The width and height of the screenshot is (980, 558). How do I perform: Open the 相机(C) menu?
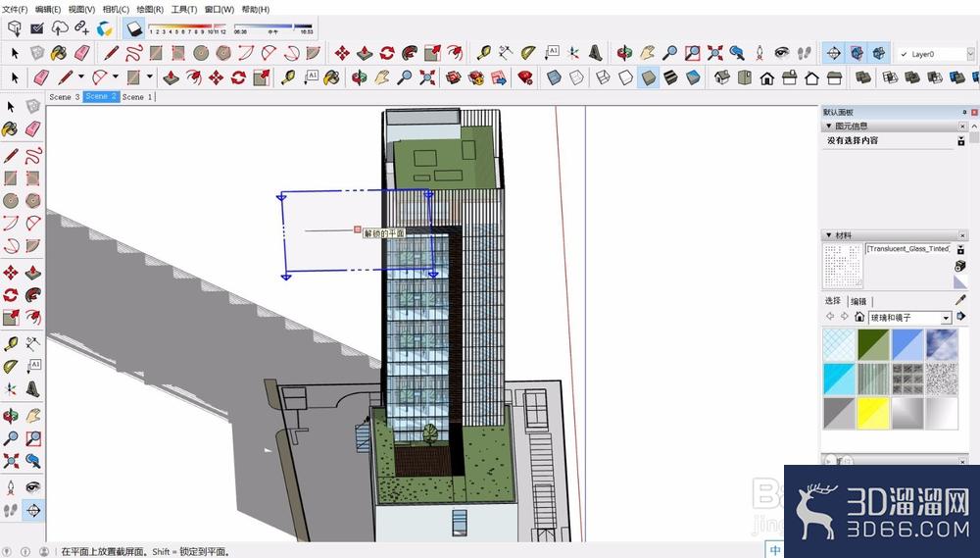[x=116, y=10]
